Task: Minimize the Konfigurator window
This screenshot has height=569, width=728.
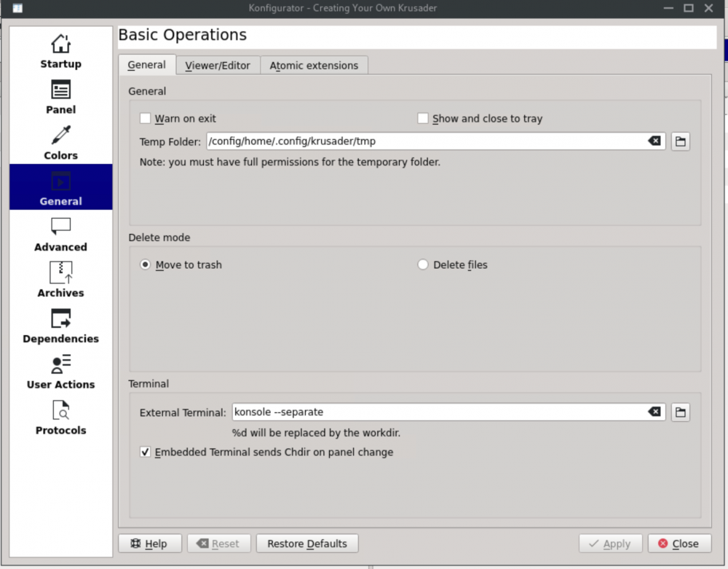Action: tap(668, 8)
